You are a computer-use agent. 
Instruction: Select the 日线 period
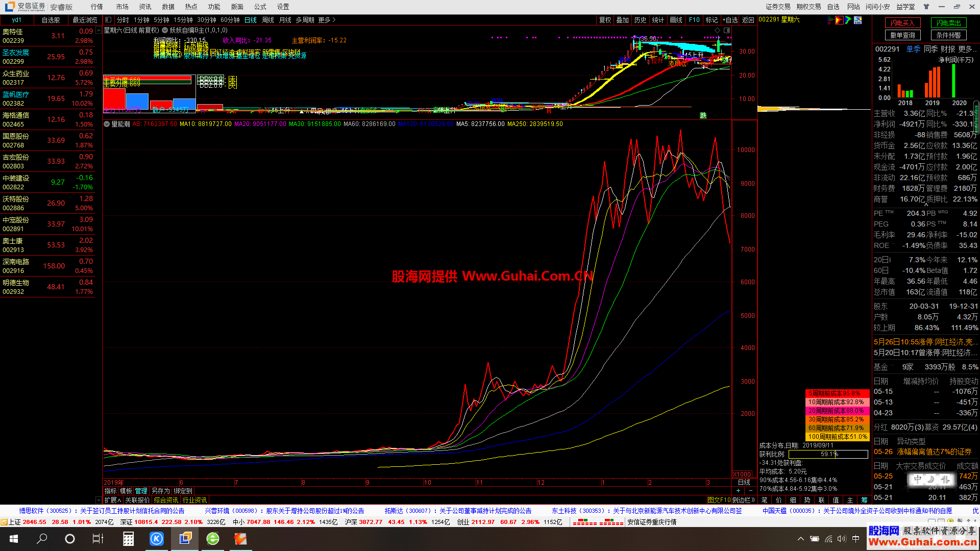[x=251, y=20]
